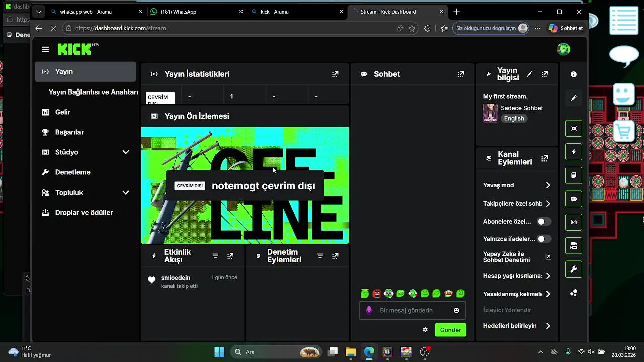644x362 pixels.
Task: Toggle the moderation actions document icon in right rail
Action: (x=574, y=175)
